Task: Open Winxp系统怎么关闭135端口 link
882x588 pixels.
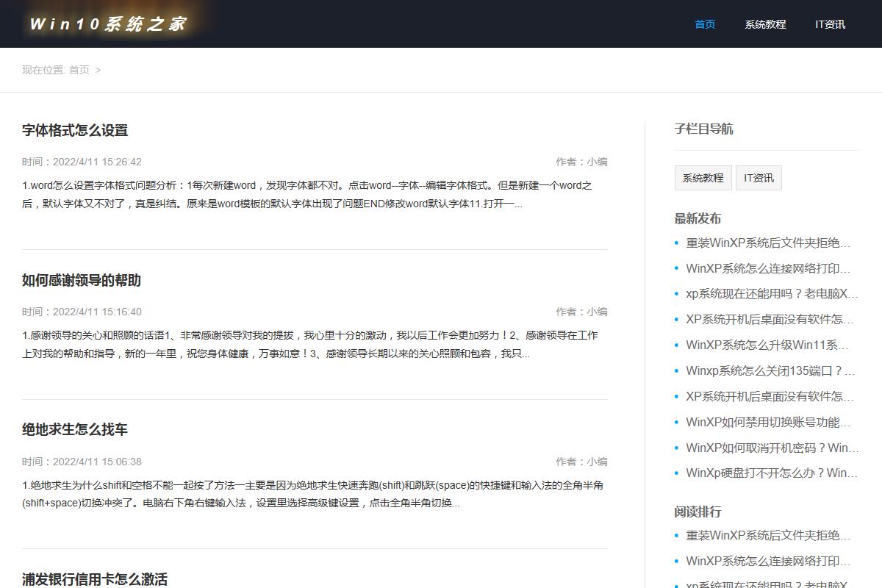Action: (x=770, y=370)
